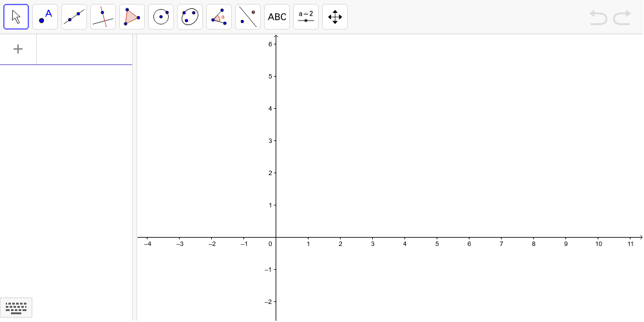Select the Point tool

click(45, 17)
